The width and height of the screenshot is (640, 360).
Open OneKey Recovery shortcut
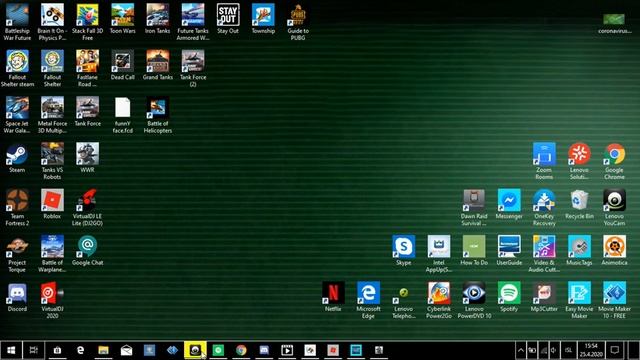click(544, 207)
